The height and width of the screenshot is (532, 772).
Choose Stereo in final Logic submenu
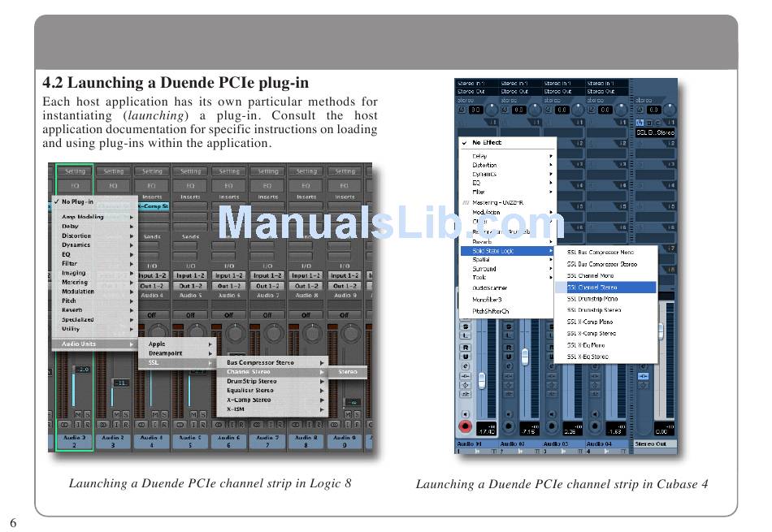coord(348,372)
